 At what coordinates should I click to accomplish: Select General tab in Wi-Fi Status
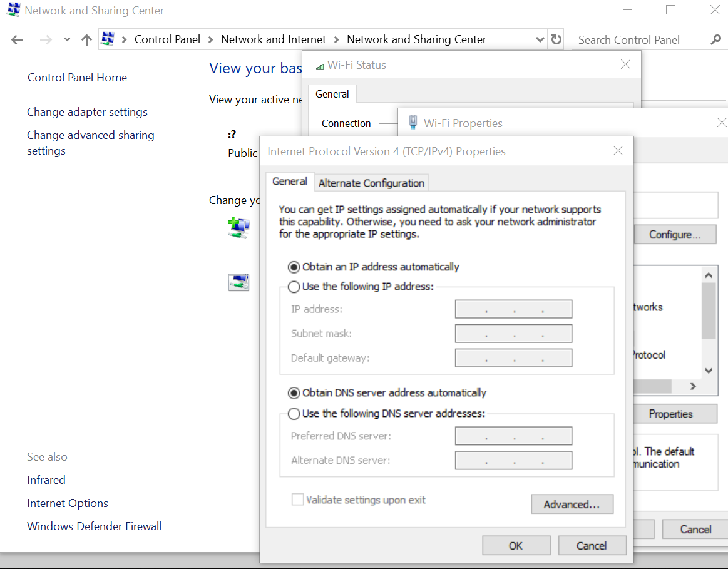332,95
